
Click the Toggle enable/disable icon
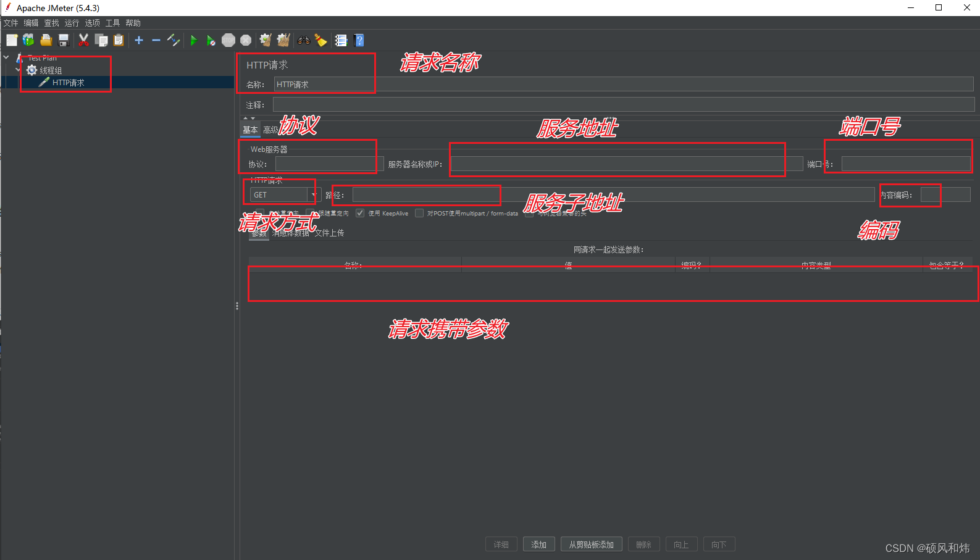point(174,40)
